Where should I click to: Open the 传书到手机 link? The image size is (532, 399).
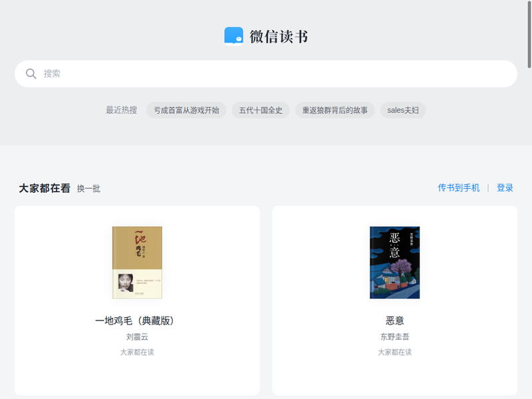(458, 188)
